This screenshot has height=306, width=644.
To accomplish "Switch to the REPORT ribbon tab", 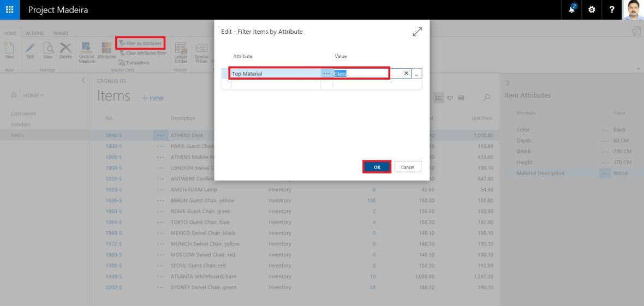I will point(61,34).
